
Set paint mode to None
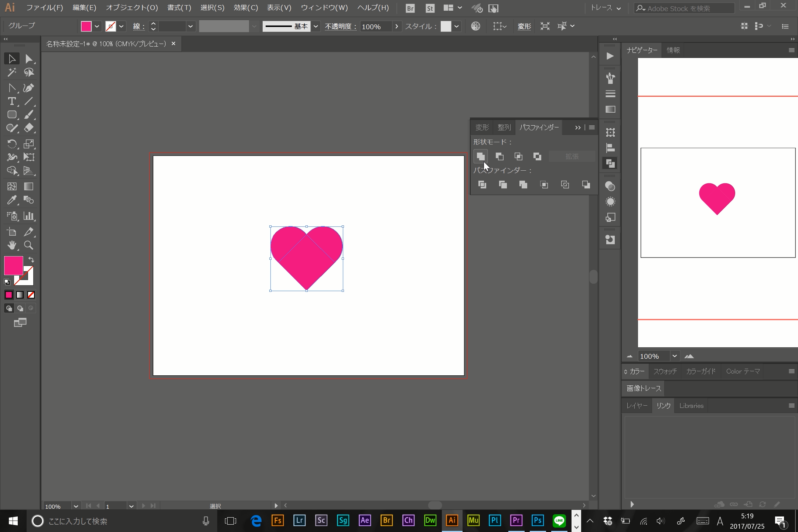coord(31,295)
